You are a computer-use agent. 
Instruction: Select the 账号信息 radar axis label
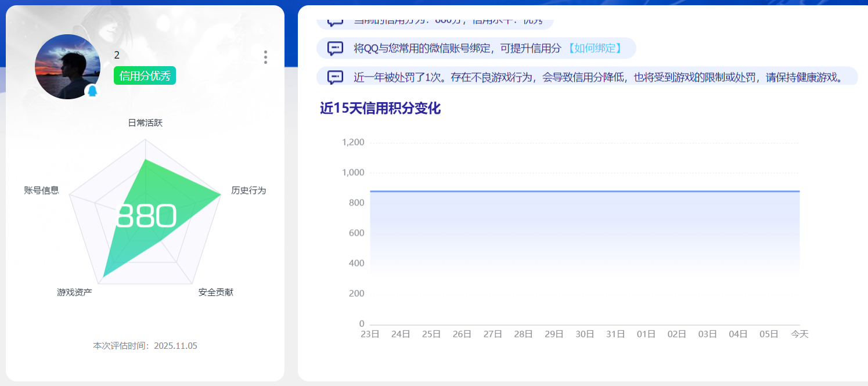point(41,190)
